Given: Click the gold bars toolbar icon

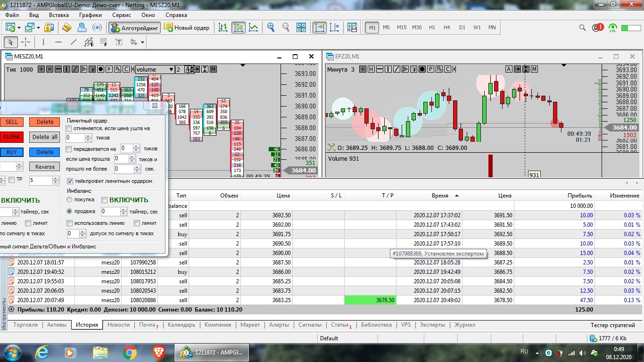Looking at the screenshot, I should point(66,28).
